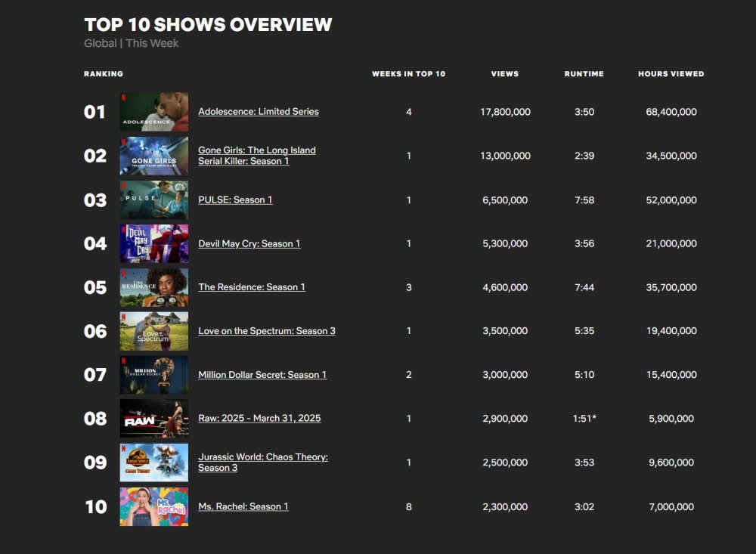Open Jurassic World: Chaos Theory Season 3 link
The image size is (756, 554).
263,462
